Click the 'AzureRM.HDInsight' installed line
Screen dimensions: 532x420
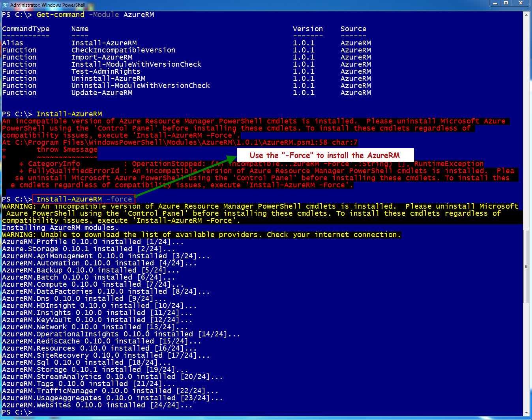point(99,306)
